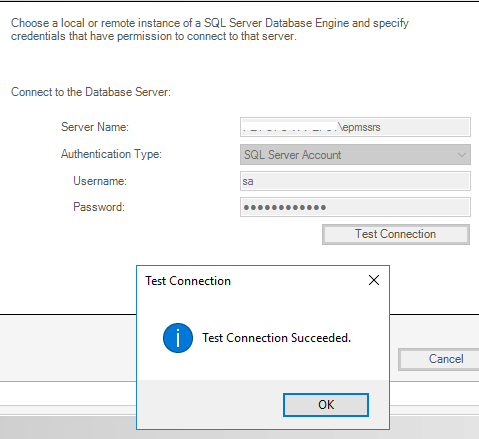Click the blue information icon in dialog
This screenshot has height=439, width=479.
click(178, 338)
